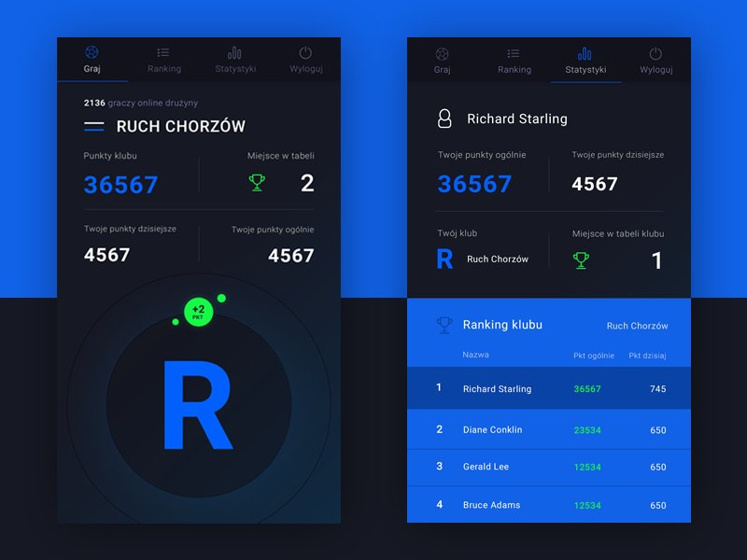Click the Pkt dzisiaj column header
The width and height of the screenshot is (747, 560).
(x=647, y=356)
